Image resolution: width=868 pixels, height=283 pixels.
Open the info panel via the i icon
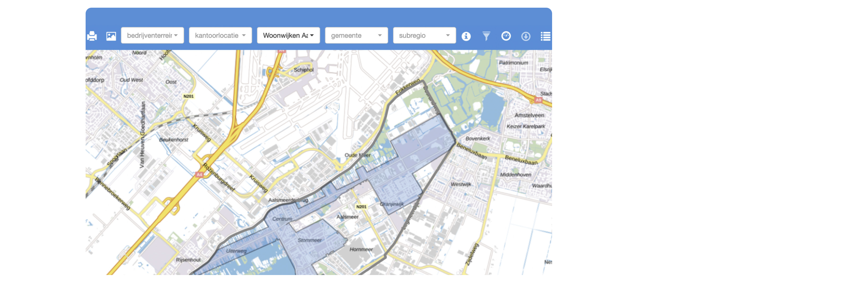coord(466,36)
